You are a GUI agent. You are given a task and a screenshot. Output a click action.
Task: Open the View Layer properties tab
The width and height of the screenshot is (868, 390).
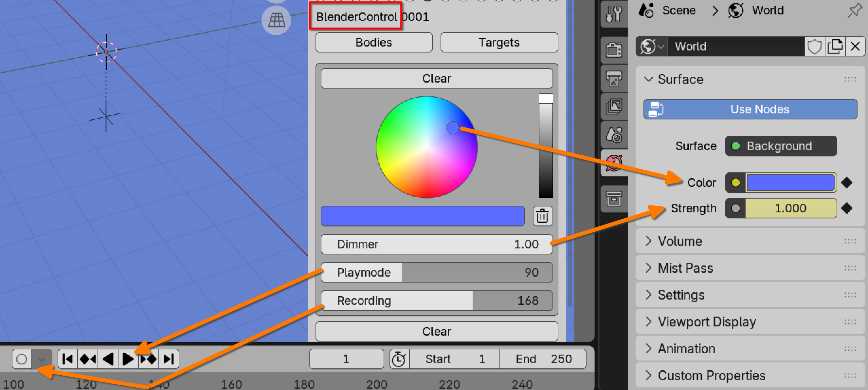click(x=614, y=107)
